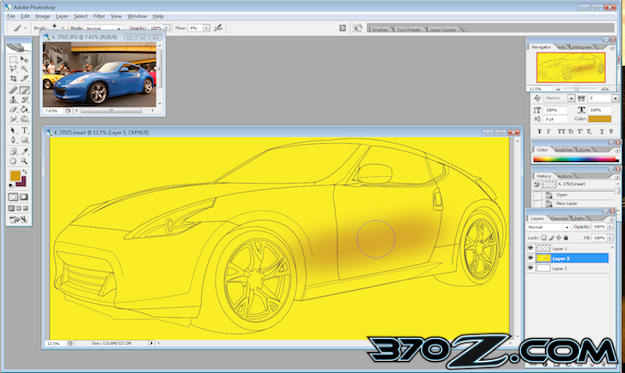Click the Open step in History

point(562,195)
